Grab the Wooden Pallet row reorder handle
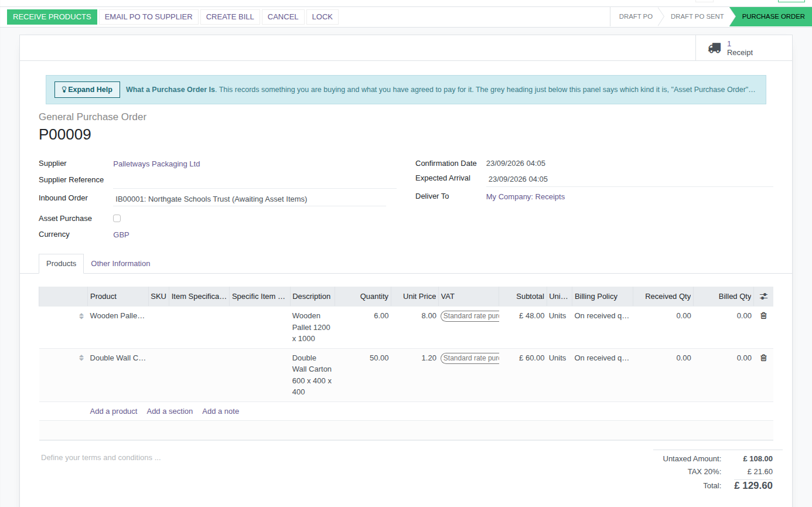Image resolution: width=812 pixels, height=507 pixels. tap(81, 316)
